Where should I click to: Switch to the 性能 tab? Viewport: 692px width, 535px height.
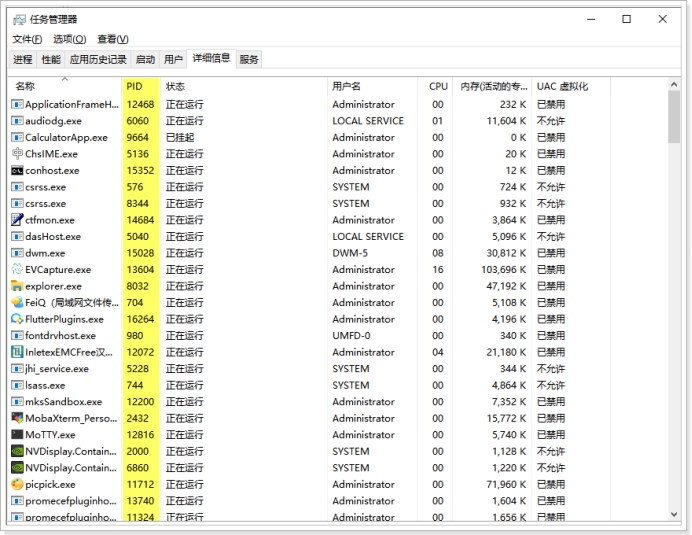51,60
